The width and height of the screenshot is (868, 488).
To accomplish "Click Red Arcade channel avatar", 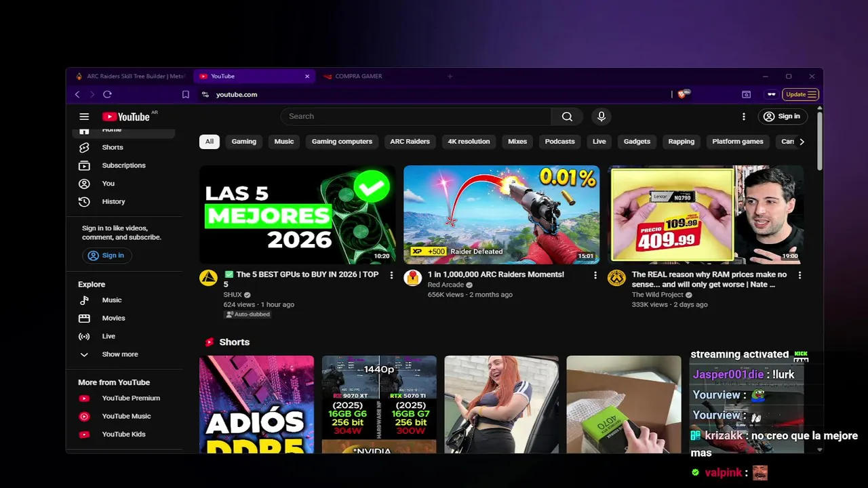I will coord(412,277).
